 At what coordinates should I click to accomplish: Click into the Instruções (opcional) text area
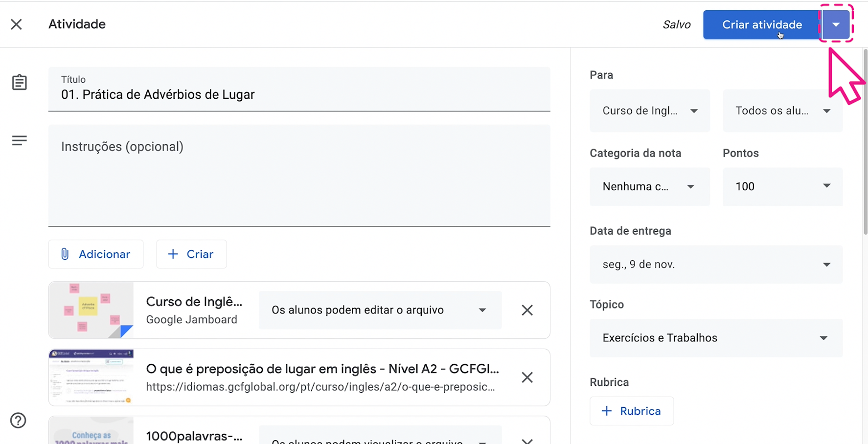(x=299, y=176)
